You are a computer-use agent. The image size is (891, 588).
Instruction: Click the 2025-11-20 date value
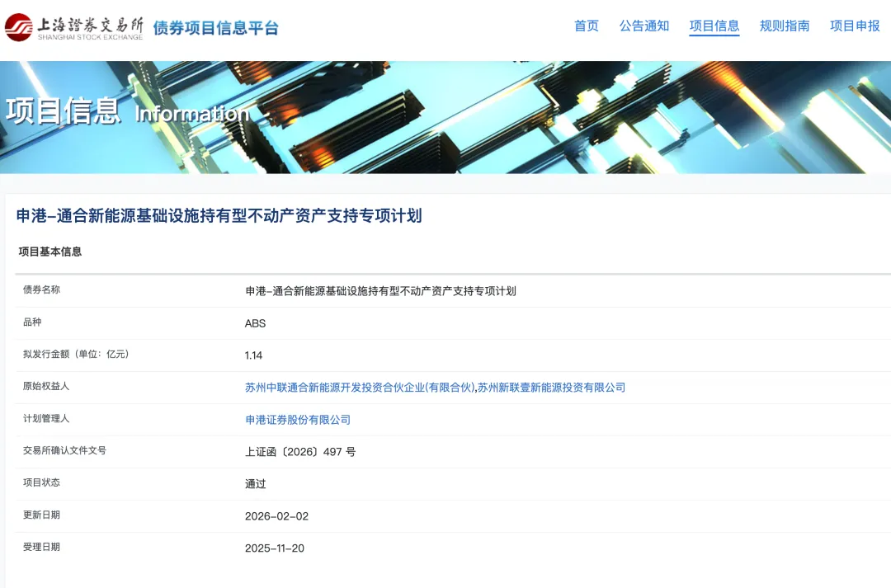click(x=275, y=548)
